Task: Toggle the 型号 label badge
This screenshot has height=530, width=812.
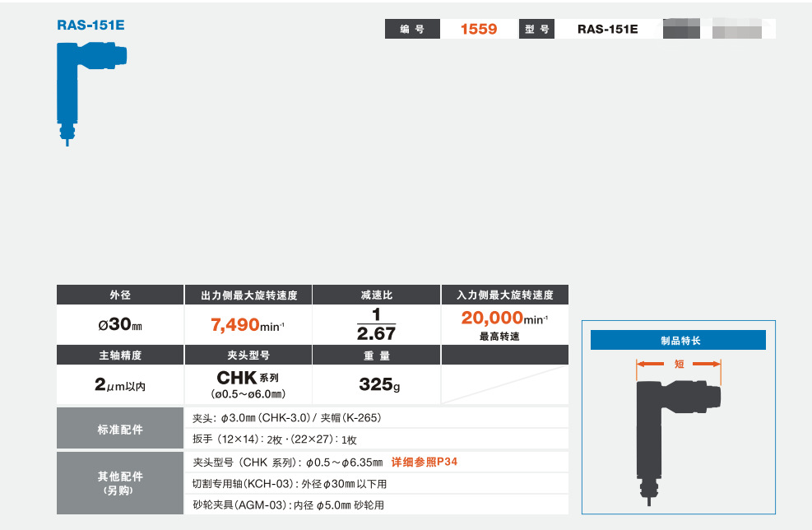Action: [x=536, y=27]
